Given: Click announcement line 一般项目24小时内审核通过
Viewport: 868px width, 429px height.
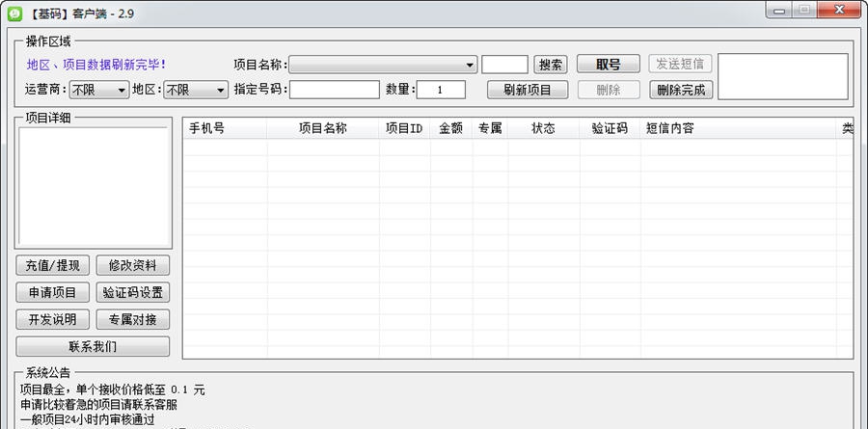Looking at the screenshot, I should pos(87,419).
